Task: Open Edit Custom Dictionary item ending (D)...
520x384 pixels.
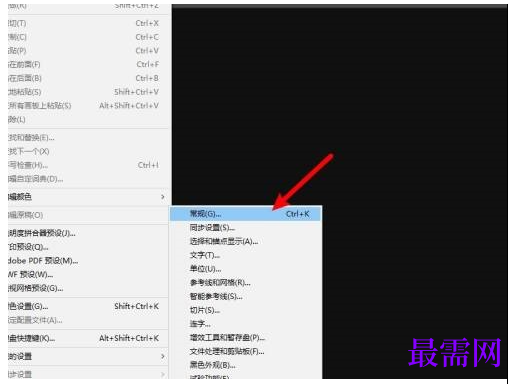Action: (88, 179)
